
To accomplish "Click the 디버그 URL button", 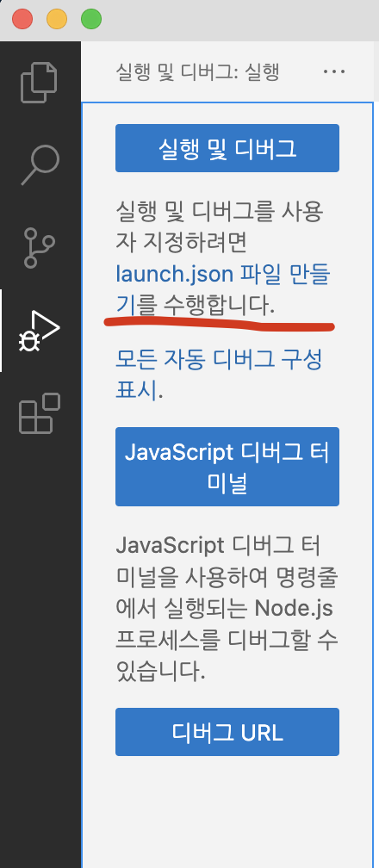I will click(x=227, y=732).
